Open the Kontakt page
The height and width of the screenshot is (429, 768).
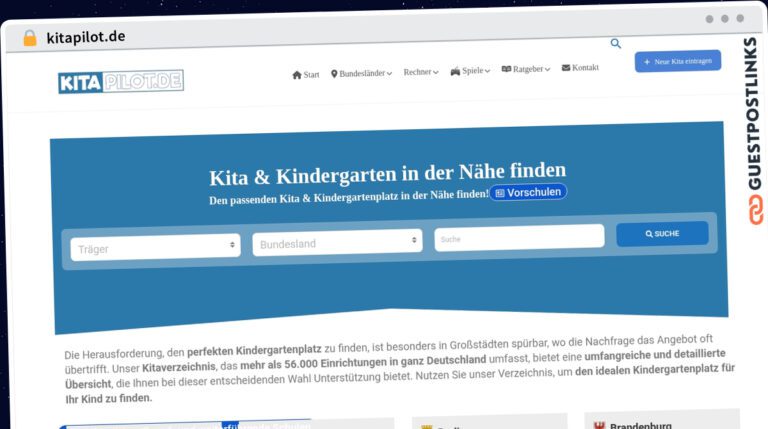(580, 68)
